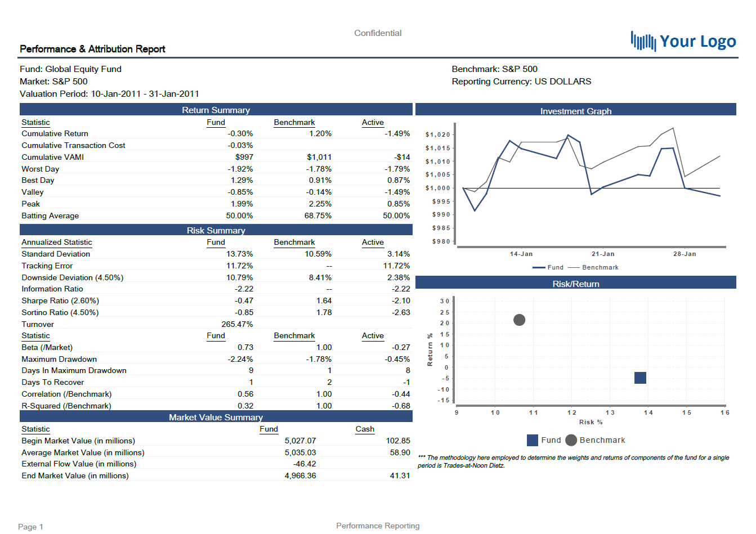Click Benchmark line marker in Investment Graph legend
The width and height of the screenshot is (756, 534).
(x=574, y=268)
